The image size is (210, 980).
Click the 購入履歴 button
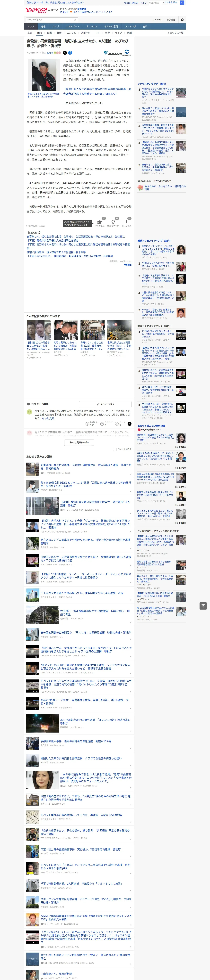tap(171, 20)
